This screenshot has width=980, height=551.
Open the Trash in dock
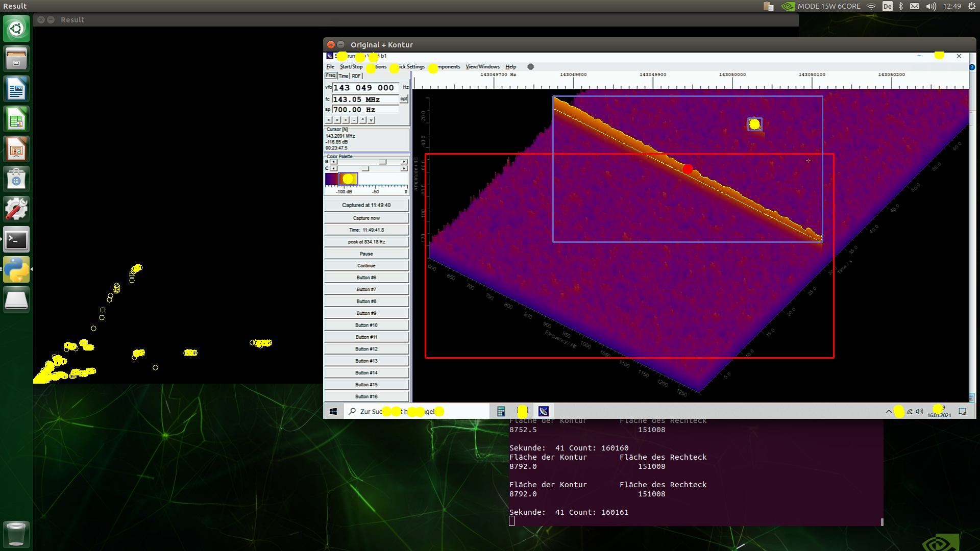(x=16, y=534)
